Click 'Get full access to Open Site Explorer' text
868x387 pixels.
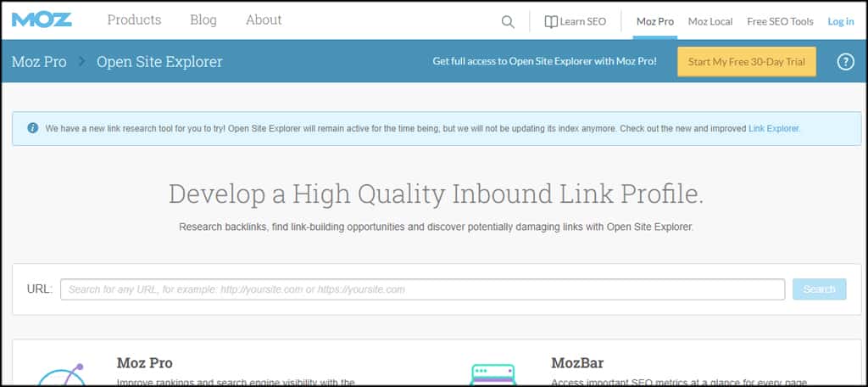[545, 62]
